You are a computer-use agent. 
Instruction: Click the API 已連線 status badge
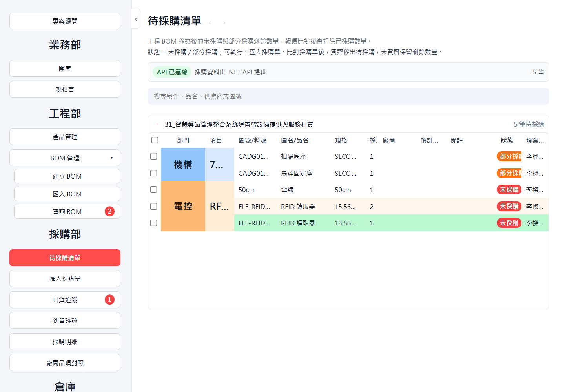pyautogui.click(x=172, y=72)
